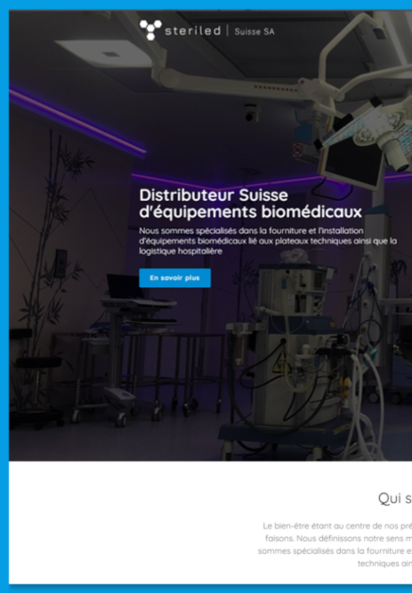Click the laptop on the medical cart
The width and height of the screenshot is (412, 593).
123,287
